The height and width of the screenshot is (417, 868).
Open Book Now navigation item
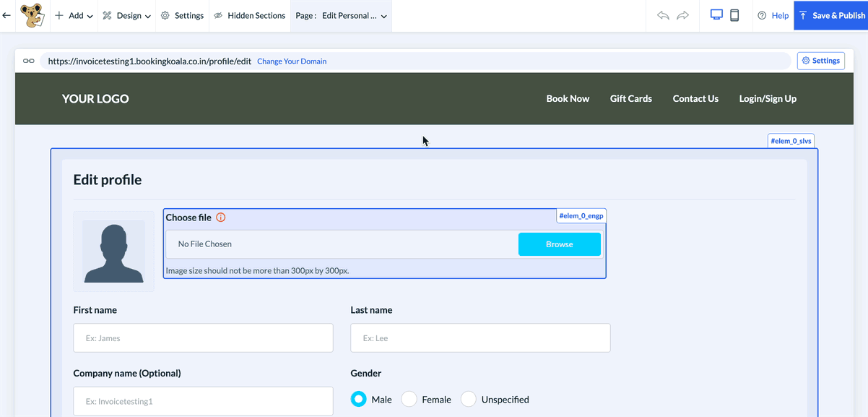(x=568, y=99)
